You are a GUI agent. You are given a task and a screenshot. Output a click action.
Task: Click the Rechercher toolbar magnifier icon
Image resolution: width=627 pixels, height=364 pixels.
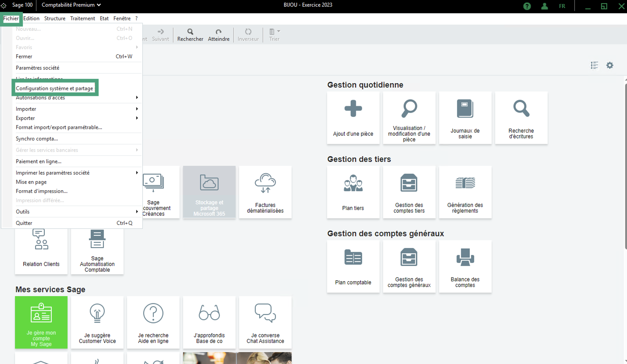coord(190,32)
